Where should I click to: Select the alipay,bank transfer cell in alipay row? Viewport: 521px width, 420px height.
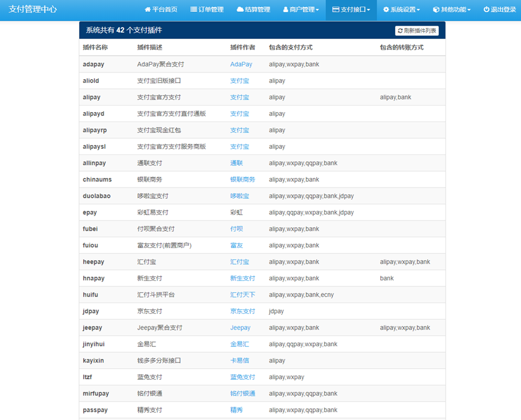point(395,97)
